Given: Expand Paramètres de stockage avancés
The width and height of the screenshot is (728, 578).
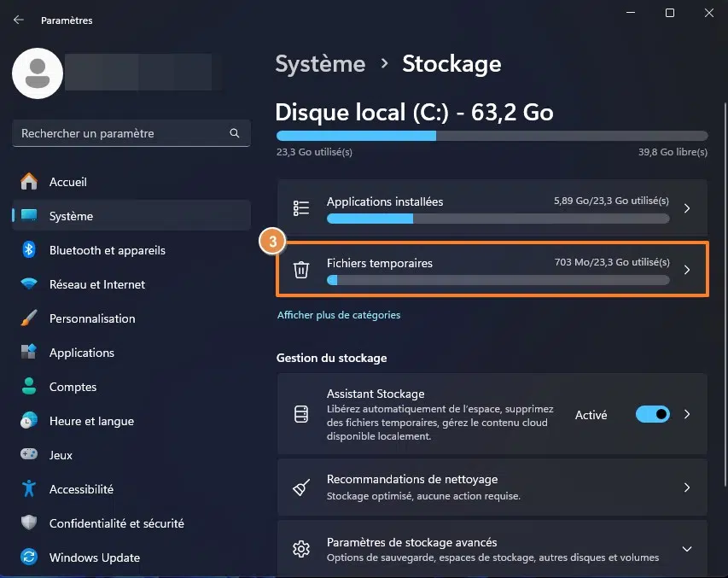Looking at the screenshot, I should [x=687, y=549].
